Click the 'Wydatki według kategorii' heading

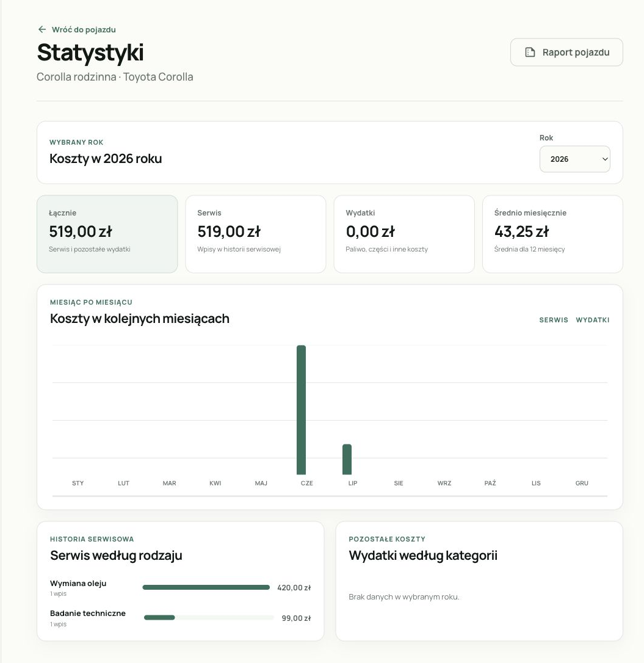click(x=423, y=555)
